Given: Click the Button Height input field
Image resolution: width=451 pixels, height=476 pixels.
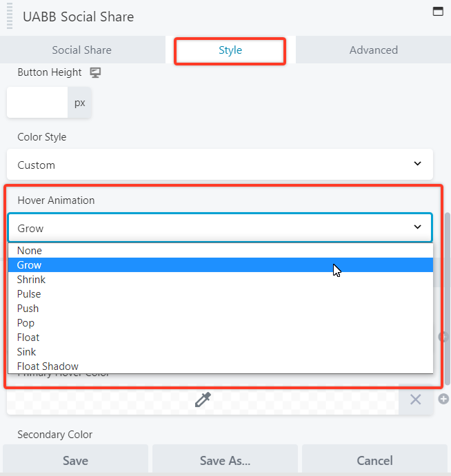Looking at the screenshot, I should [38, 103].
